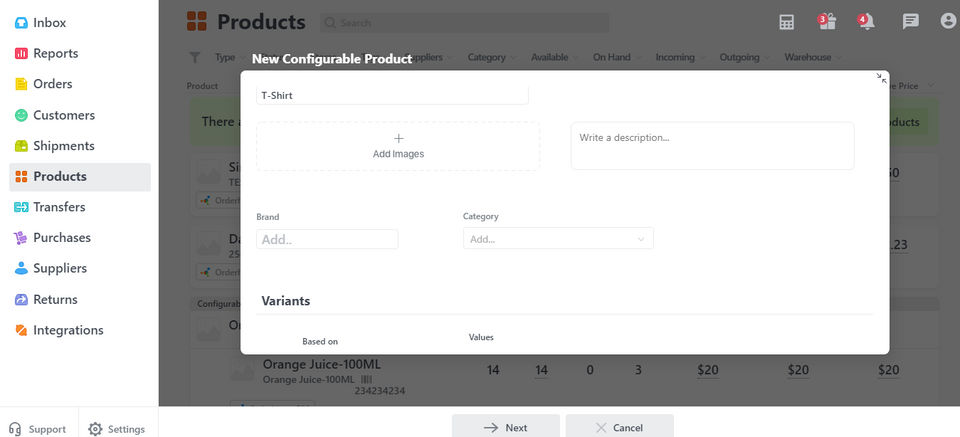Click the Support link
960x437 pixels.
pos(38,429)
